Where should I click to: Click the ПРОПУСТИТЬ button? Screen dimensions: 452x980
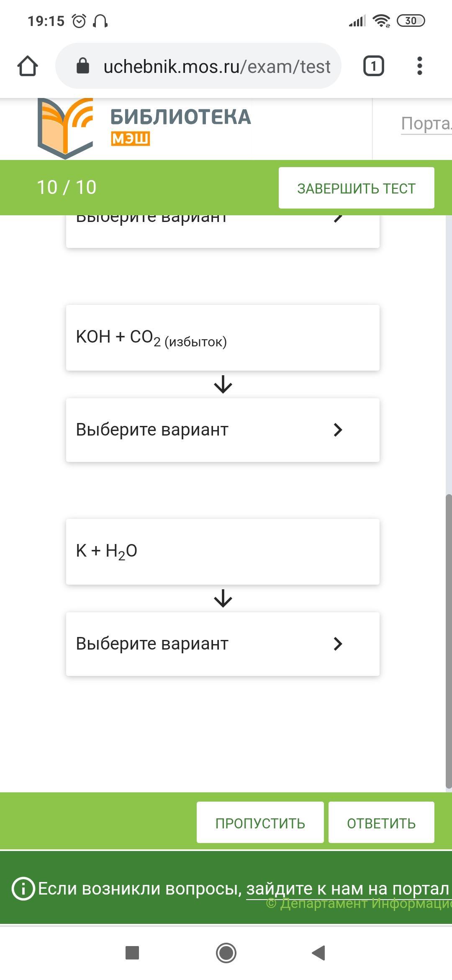coord(260,823)
